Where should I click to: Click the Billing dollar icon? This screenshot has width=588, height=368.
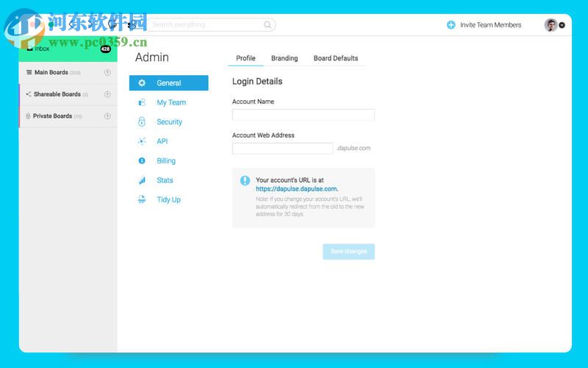(x=142, y=160)
